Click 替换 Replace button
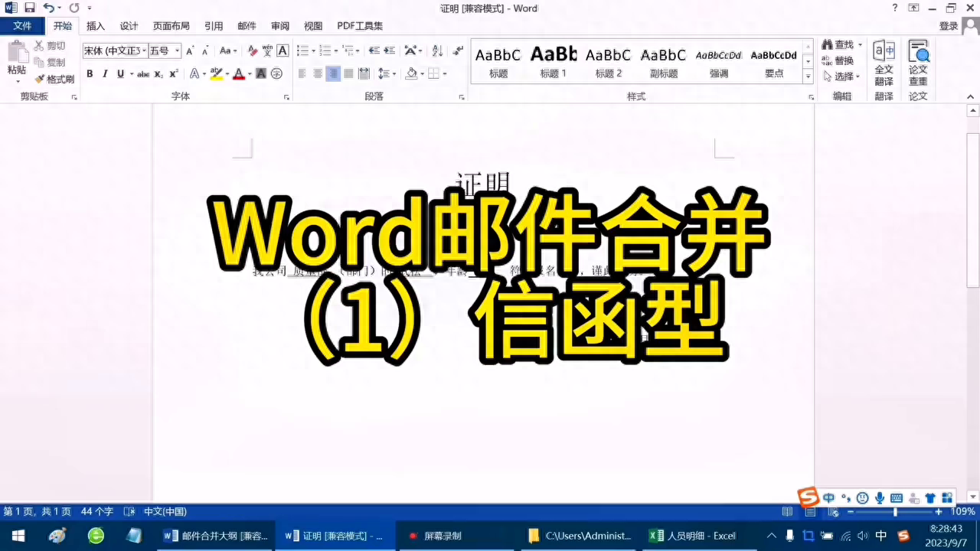Viewport: 980px width, 551px height. point(838,60)
